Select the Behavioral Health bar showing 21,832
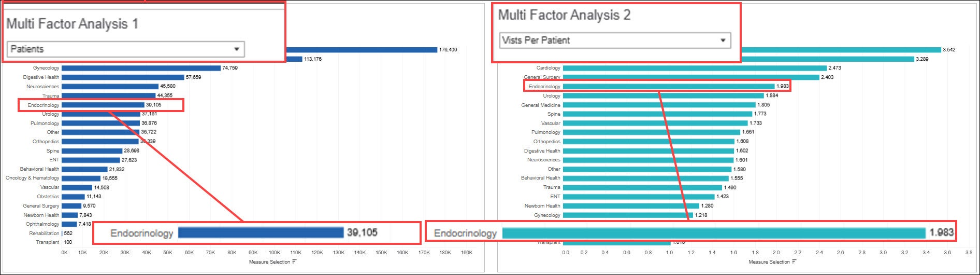The width and height of the screenshot is (980, 275). (x=84, y=169)
